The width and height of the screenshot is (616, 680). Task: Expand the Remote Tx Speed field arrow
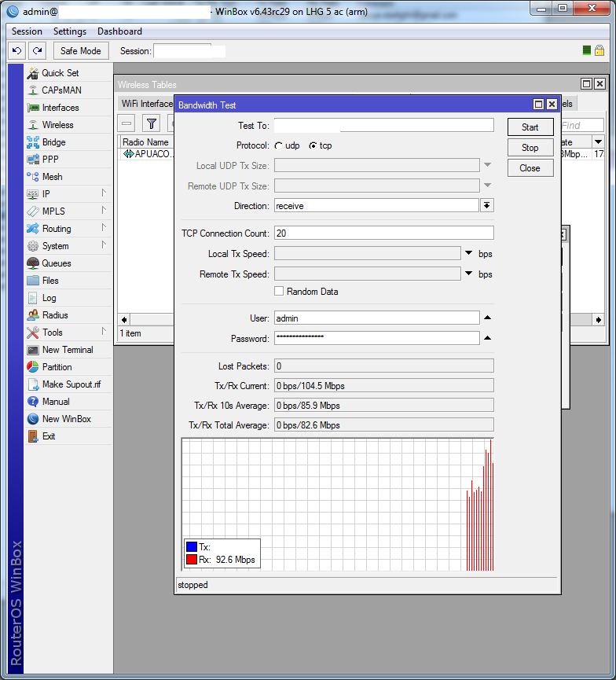click(x=468, y=274)
